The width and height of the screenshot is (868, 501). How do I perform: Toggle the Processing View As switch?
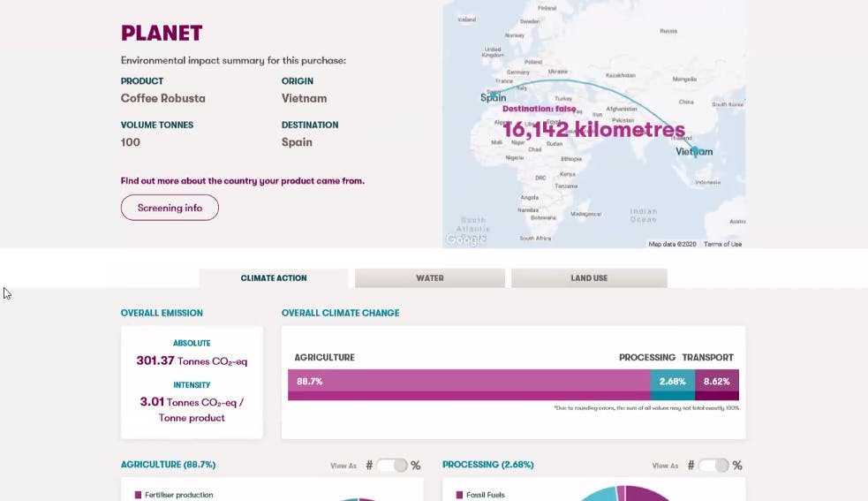pos(713,466)
